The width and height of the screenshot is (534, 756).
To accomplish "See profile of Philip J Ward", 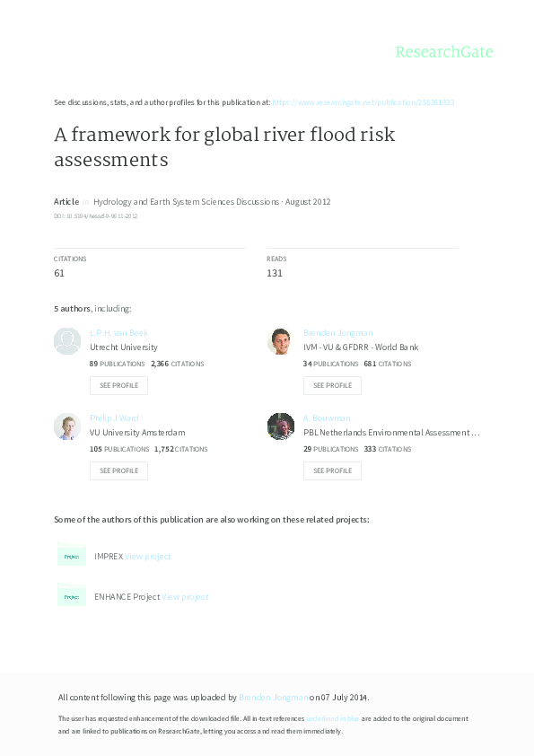I will pyautogui.click(x=118, y=470).
